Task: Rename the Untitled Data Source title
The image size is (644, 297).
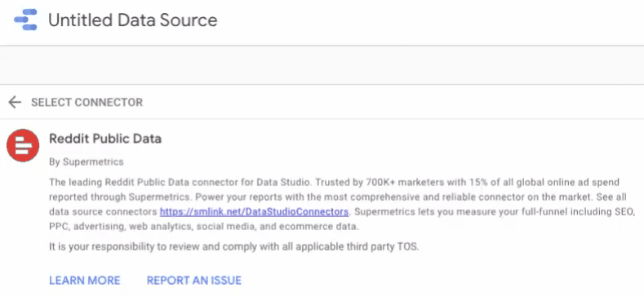Action: click(x=133, y=20)
